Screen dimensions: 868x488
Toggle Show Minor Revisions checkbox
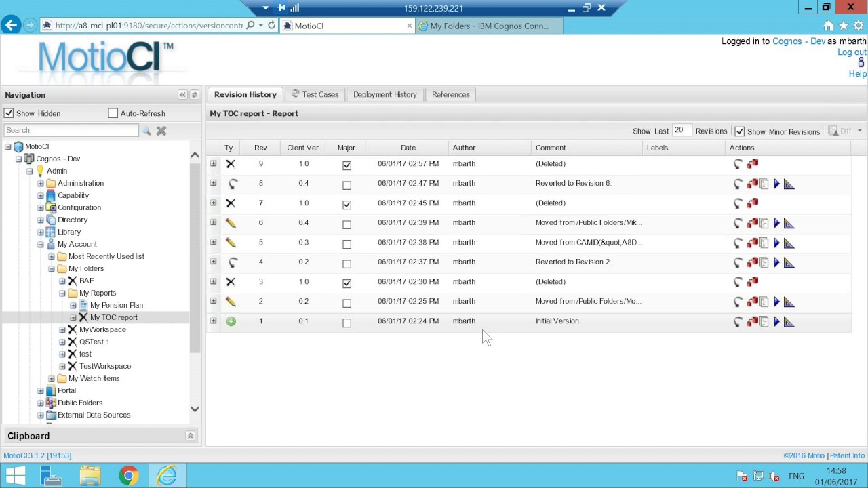[x=740, y=131]
